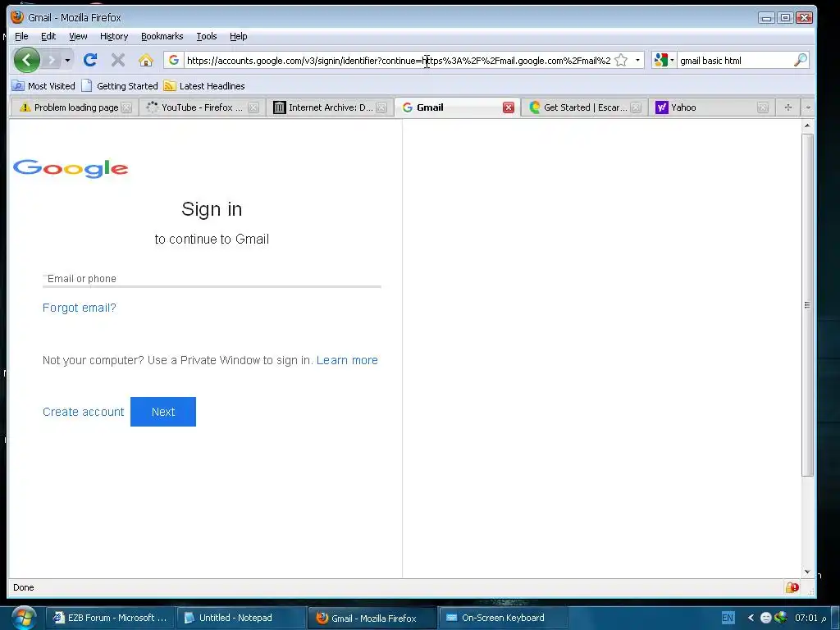Open the Most Visited bookmarks folder

point(43,85)
